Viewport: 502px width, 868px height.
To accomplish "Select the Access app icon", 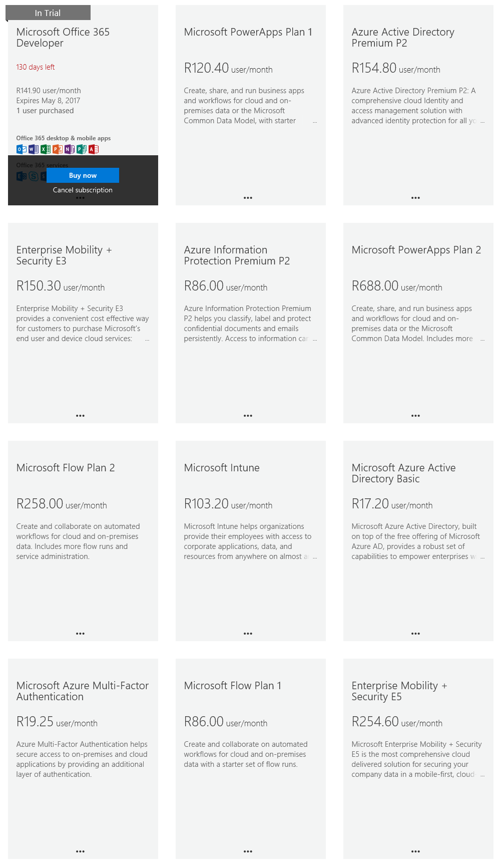I will pos(93,149).
